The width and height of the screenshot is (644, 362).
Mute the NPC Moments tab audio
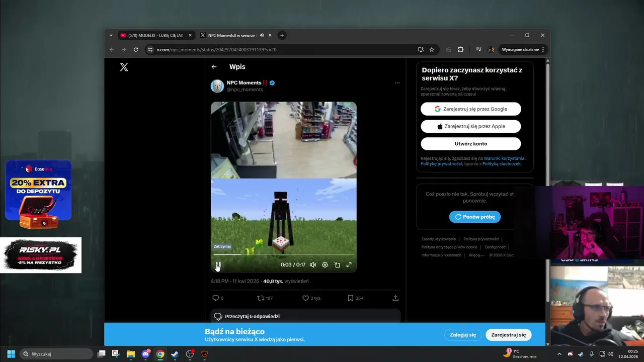coord(262,35)
